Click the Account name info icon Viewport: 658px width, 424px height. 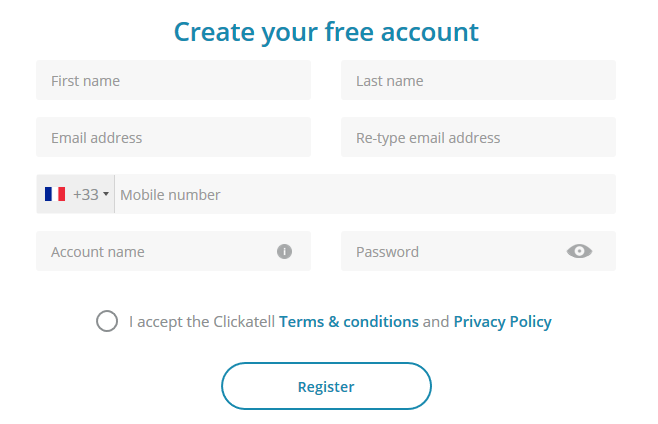click(x=284, y=251)
